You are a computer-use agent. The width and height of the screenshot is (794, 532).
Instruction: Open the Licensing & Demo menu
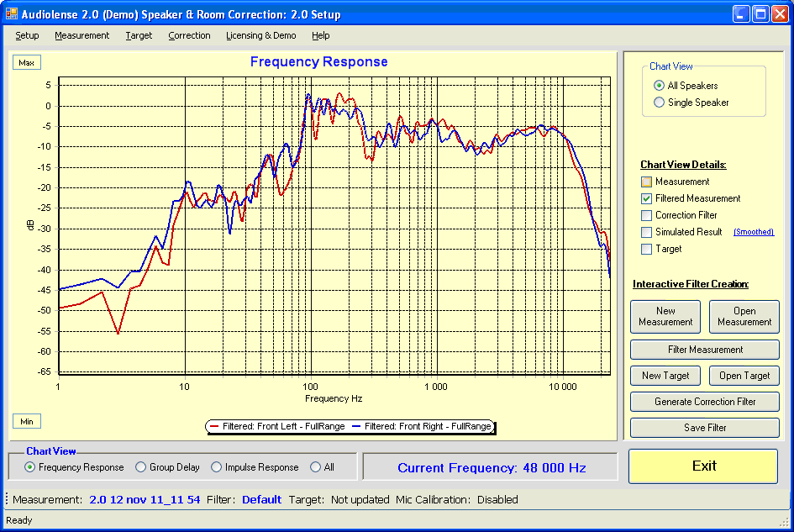pyautogui.click(x=260, y=35)
